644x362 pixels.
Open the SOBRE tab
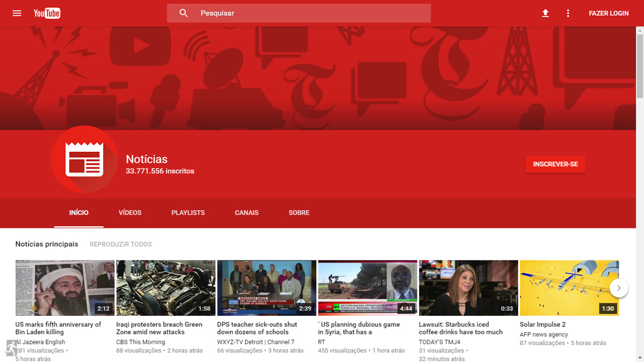(x=299, y=213)
